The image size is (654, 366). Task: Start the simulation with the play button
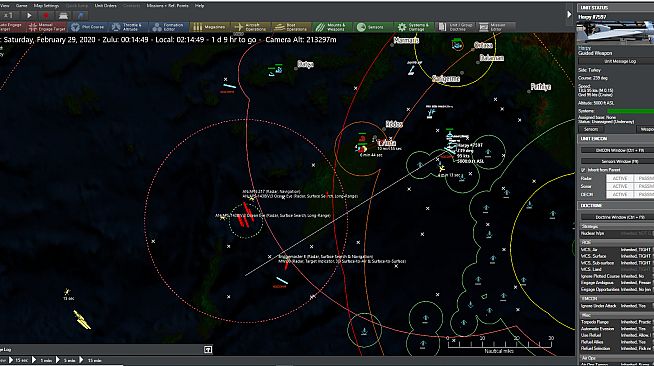29,16
